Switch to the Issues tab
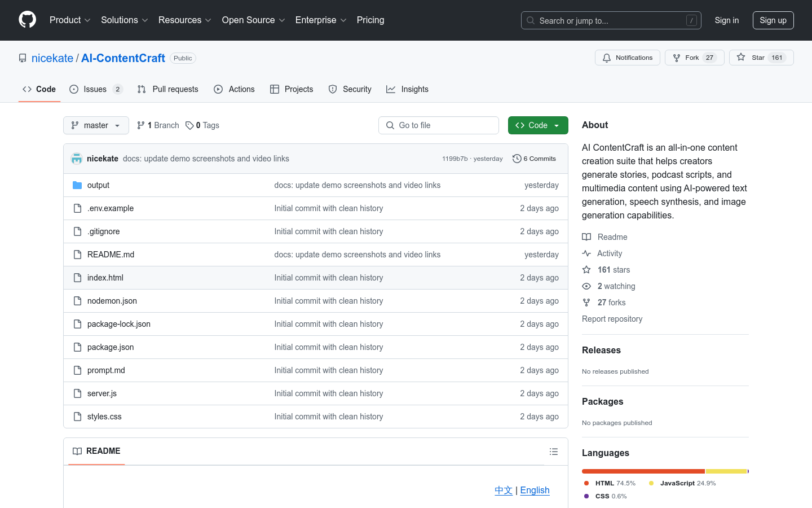Viewport: 812px width, 508px height. click(95, 89)
